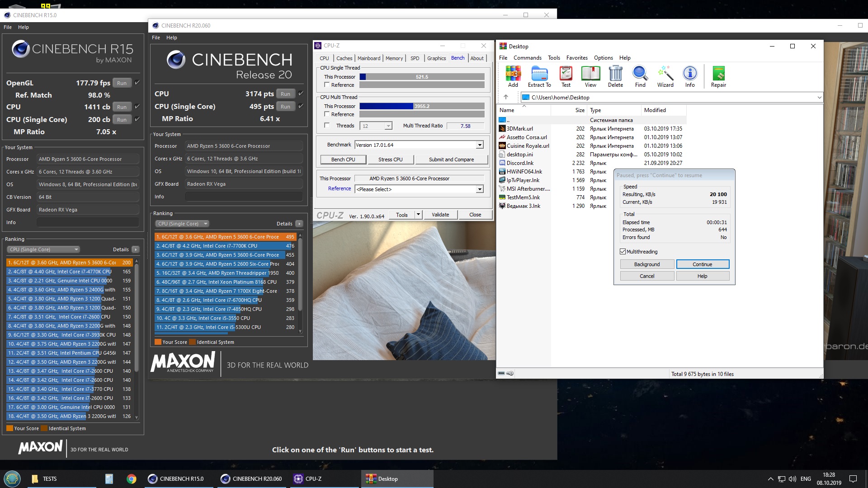Viewport: 868px width, 488px height.
Task: Click the WinRAR Test archive icon
Action: [x=566, y=76]
